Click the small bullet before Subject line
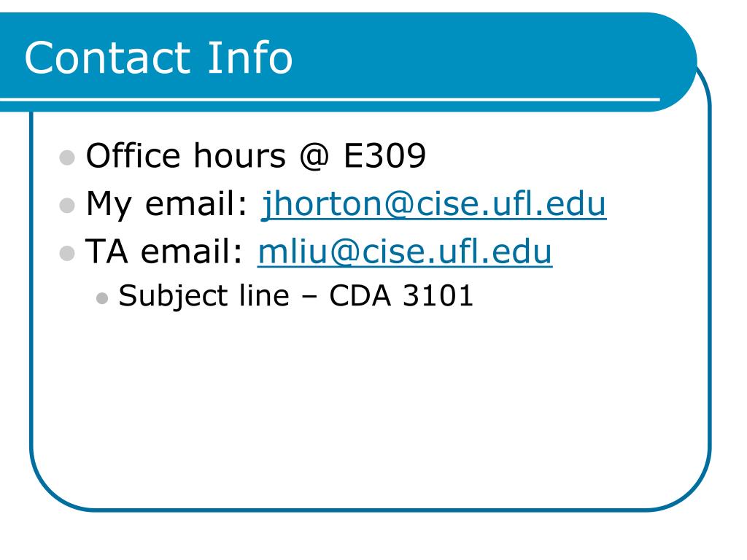Image resolution: width=747 pixels, height=560 pixels. click(102, 298)
